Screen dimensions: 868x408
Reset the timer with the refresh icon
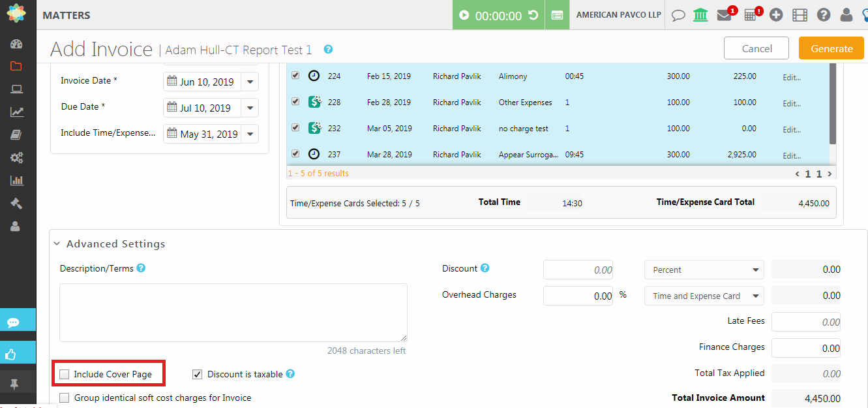[x=533, y=15]
